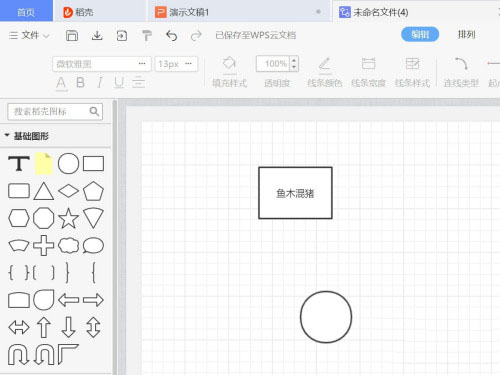This screenshot has height=375, width=500.
Task: Open the font family dropdown
Action: pos(102,64)
